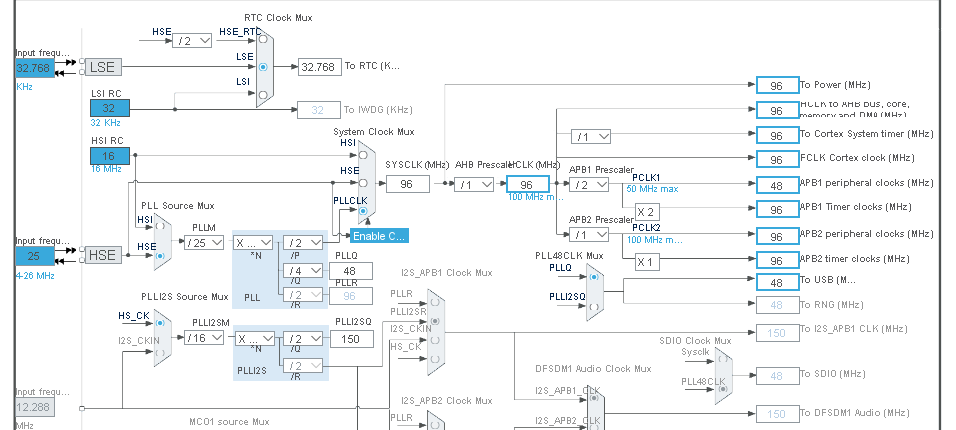
Task: Select PLLCLK as system clock source
Action: tap(363, 211)
